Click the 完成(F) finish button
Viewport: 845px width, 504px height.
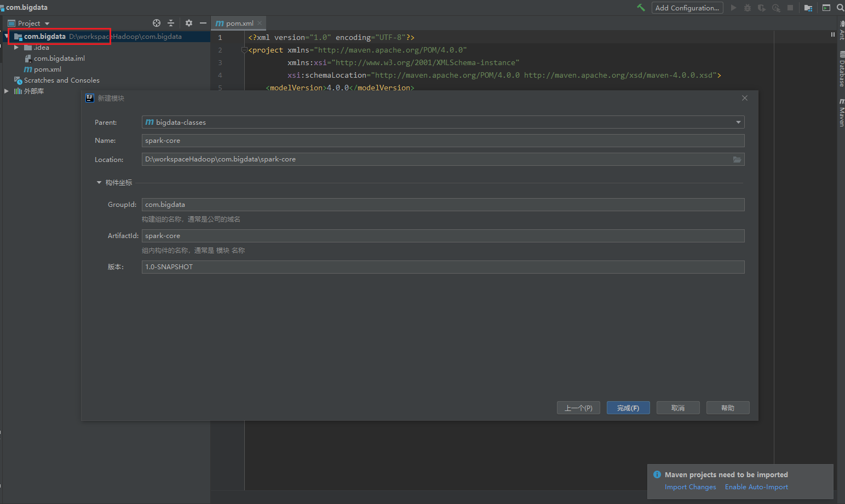(x=628, y=408)
